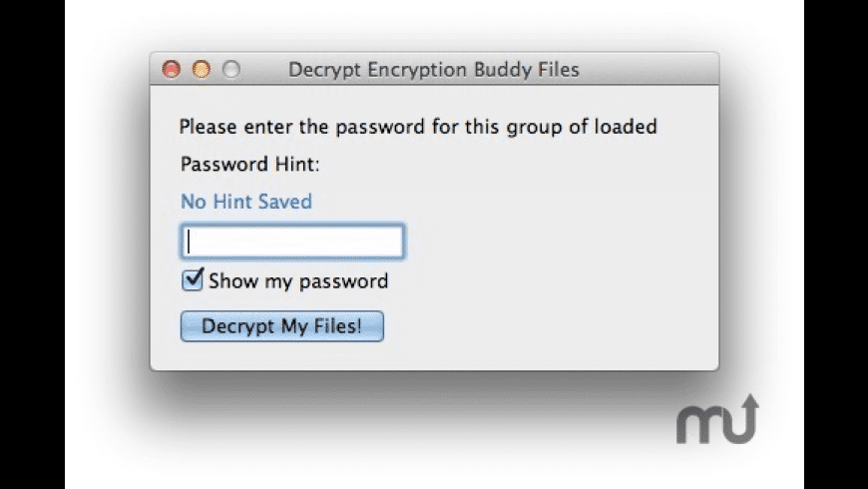Click the "Password Hint:" label

coord(249,164)
